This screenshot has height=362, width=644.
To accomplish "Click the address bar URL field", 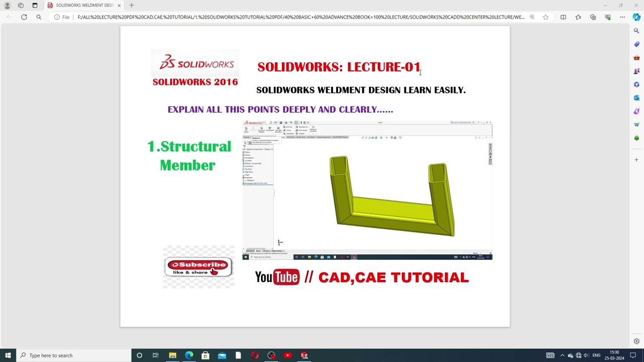I will coord(301,17).
